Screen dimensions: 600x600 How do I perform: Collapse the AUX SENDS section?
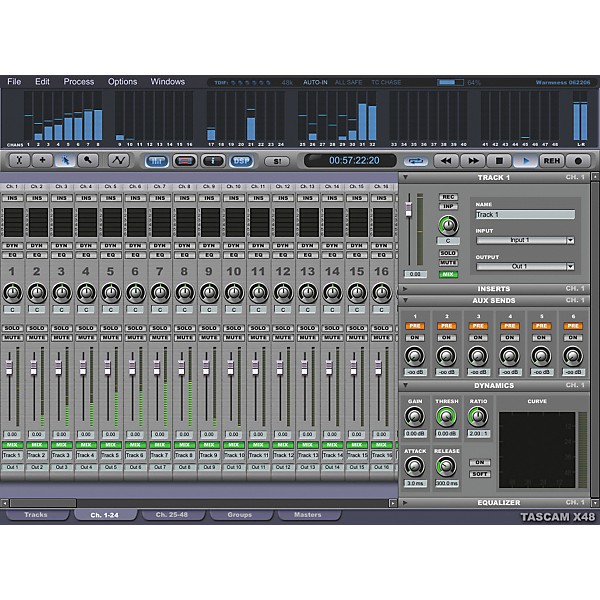(405, 300)
